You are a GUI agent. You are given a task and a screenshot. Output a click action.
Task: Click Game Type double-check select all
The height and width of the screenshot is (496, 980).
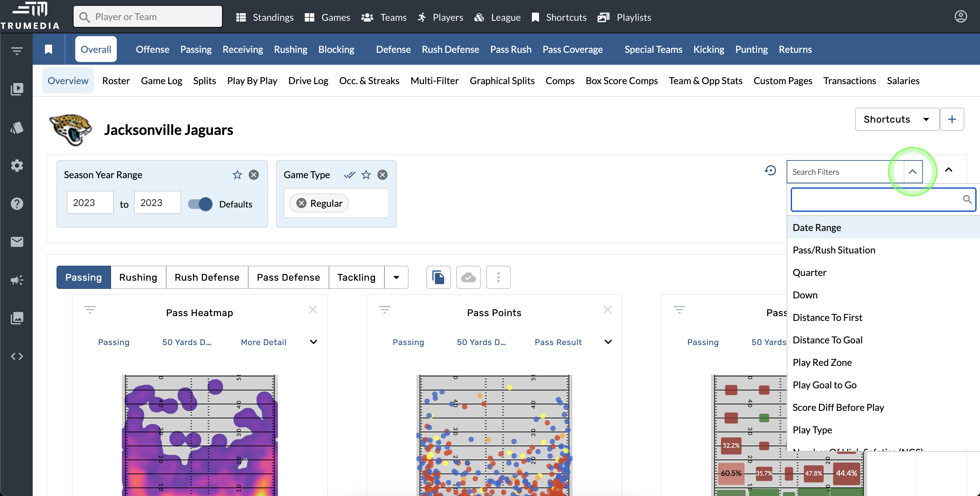click(x=349, y=175)
